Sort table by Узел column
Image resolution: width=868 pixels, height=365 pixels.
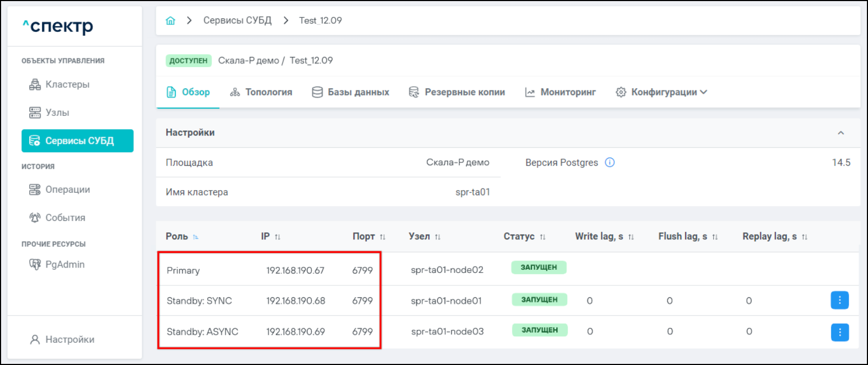438,237
